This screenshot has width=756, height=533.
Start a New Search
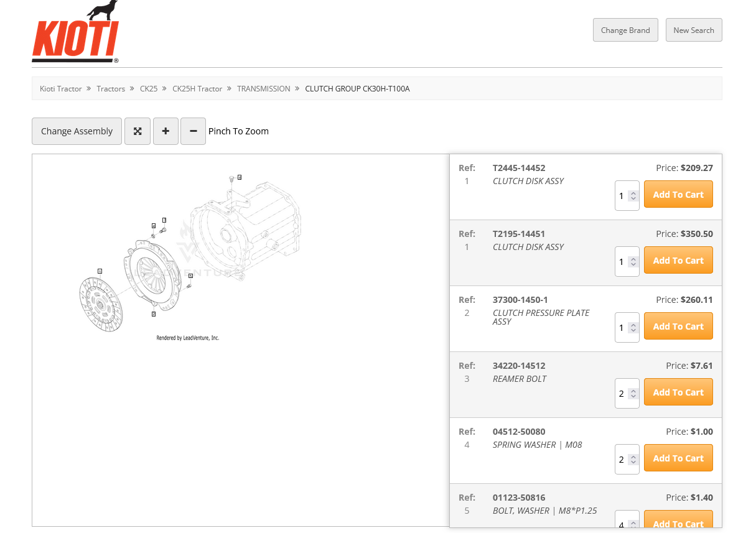(x=693, y=30)
